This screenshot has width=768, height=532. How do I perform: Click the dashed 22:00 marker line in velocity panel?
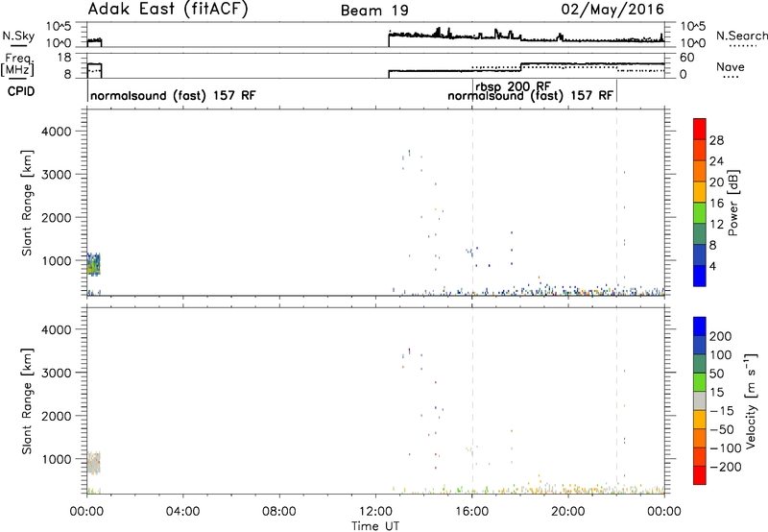click(x=616, y=400)
